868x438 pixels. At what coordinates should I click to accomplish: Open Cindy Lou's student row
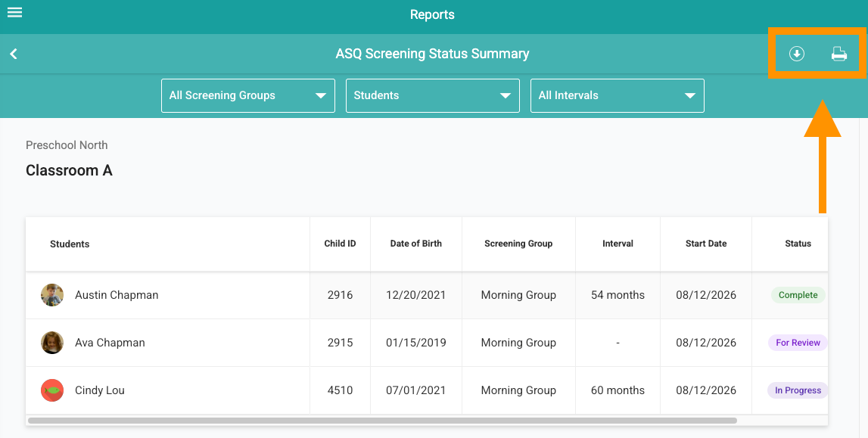[x=427, y=390]
